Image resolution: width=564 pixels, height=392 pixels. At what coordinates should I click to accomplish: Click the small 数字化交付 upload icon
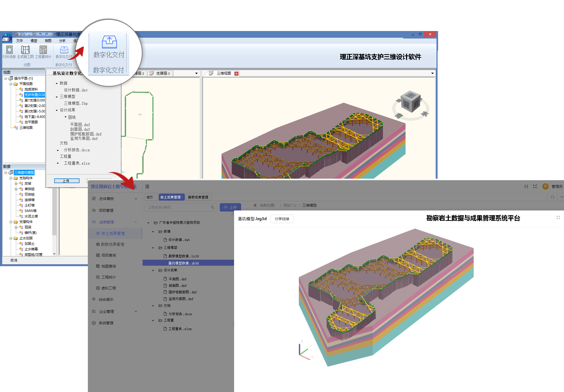(x=64, y=50)
